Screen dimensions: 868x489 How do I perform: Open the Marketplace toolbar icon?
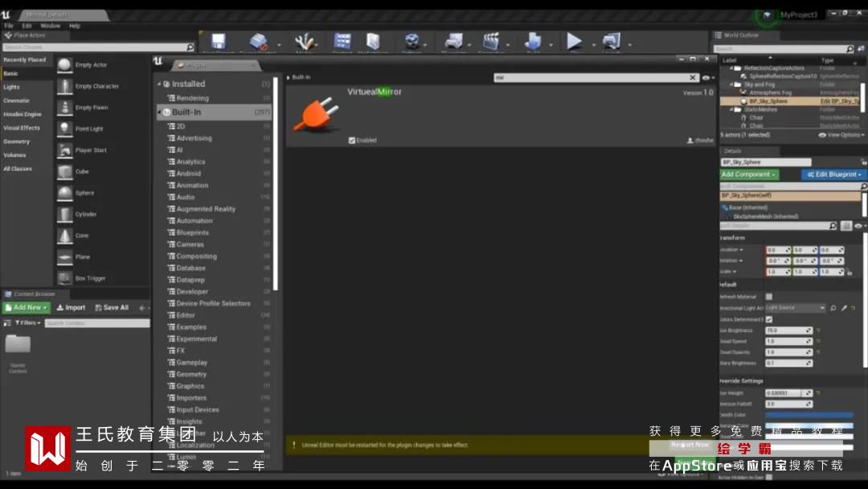(x=373, y=42)
